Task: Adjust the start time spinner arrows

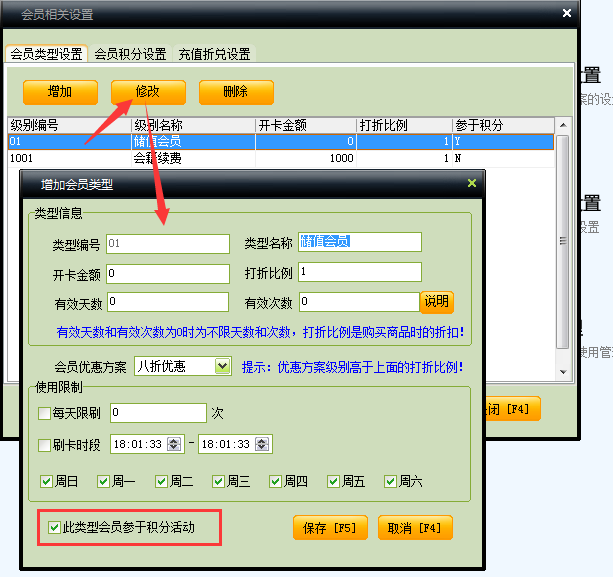Action: 174,445
